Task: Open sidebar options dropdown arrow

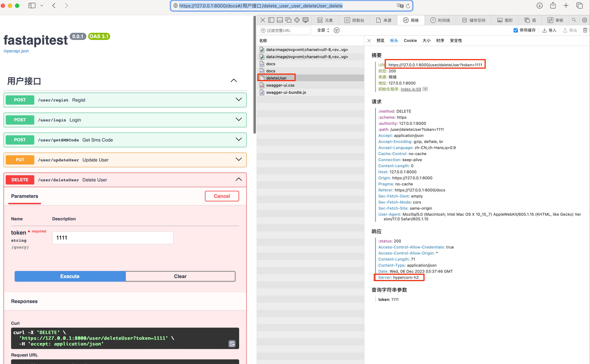Action: [42, 6]
